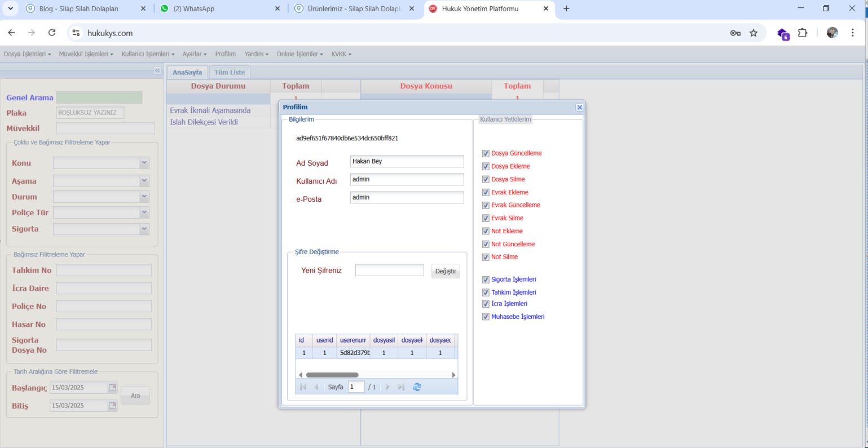
Task: Click the password key icon in address bar
Action: tap(735, 33)
